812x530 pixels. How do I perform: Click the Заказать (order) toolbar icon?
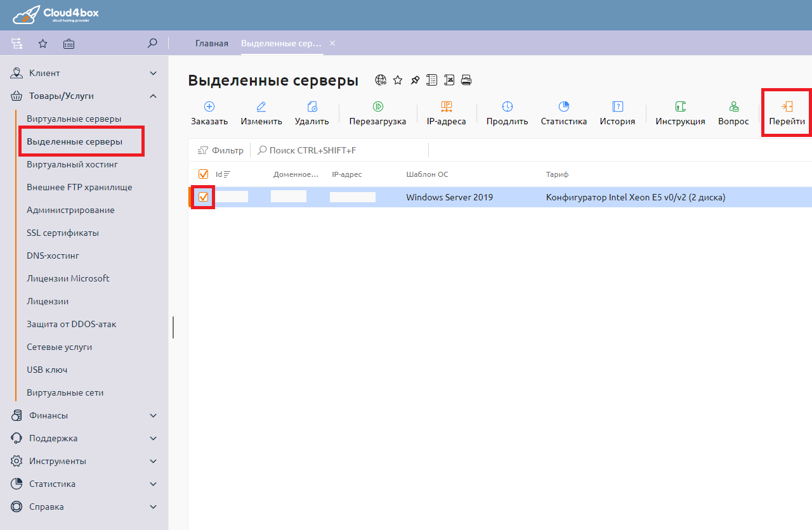(x=209, y=107)
